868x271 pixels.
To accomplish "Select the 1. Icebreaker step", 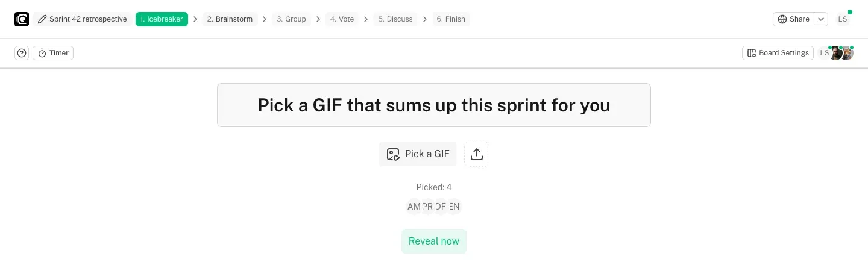I will pos(162,19).
